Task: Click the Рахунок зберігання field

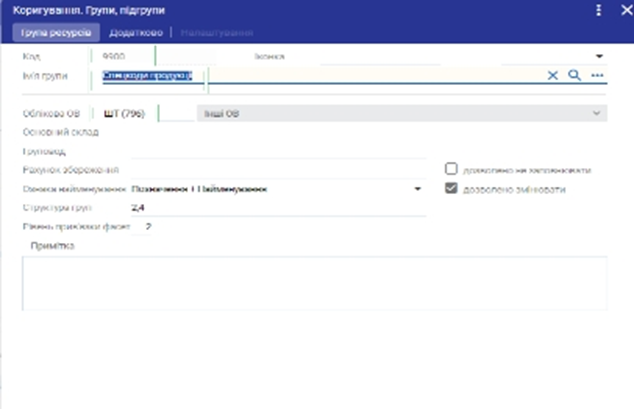Action: pos(280,170)
